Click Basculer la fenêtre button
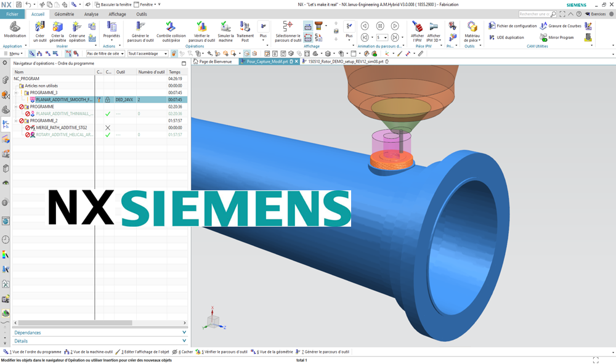The image size is (616, 364). (x=113, y=4)
